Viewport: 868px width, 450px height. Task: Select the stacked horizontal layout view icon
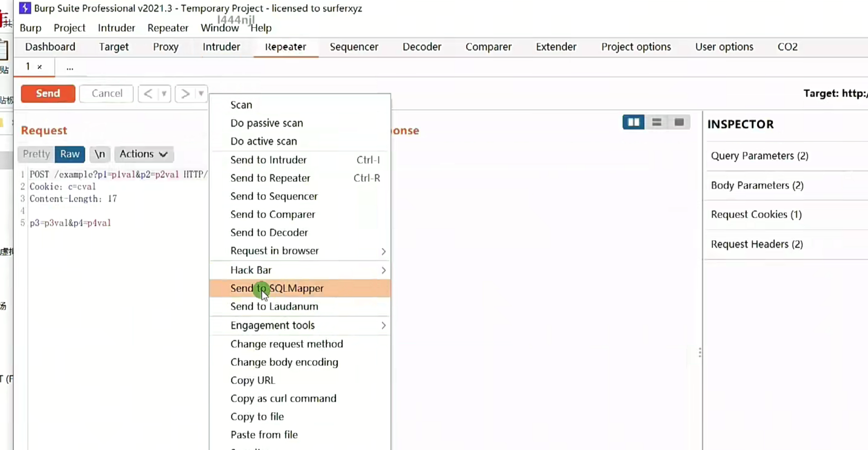click(657, 122)
